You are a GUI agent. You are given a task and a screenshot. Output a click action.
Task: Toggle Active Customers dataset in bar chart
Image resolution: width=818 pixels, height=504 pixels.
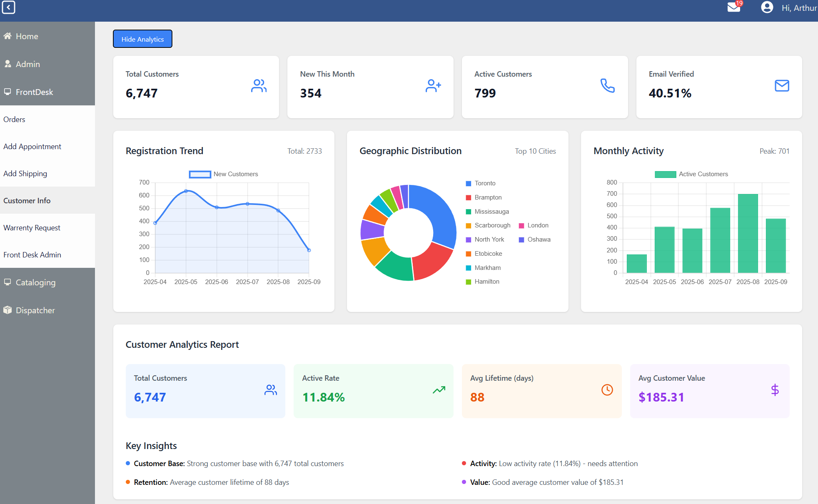tap(691, 174)
